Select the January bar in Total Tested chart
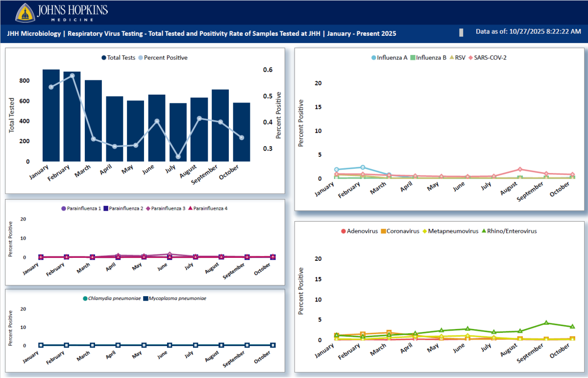 click(x=51, y=116)
